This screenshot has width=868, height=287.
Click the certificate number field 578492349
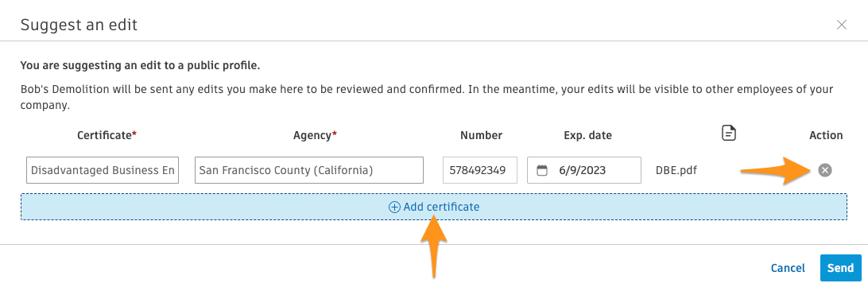(x=480, y=170)
